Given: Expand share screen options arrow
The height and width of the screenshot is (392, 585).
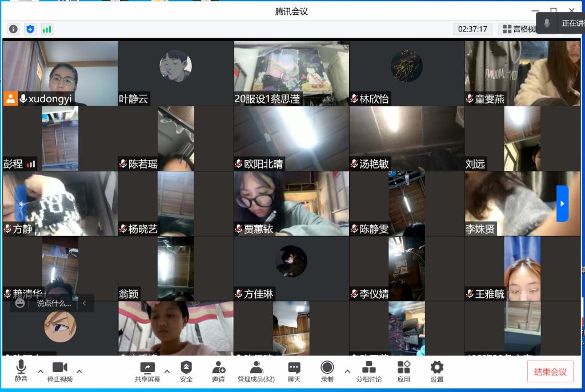Looking at the screenshot, I should (x=167, y=371).
